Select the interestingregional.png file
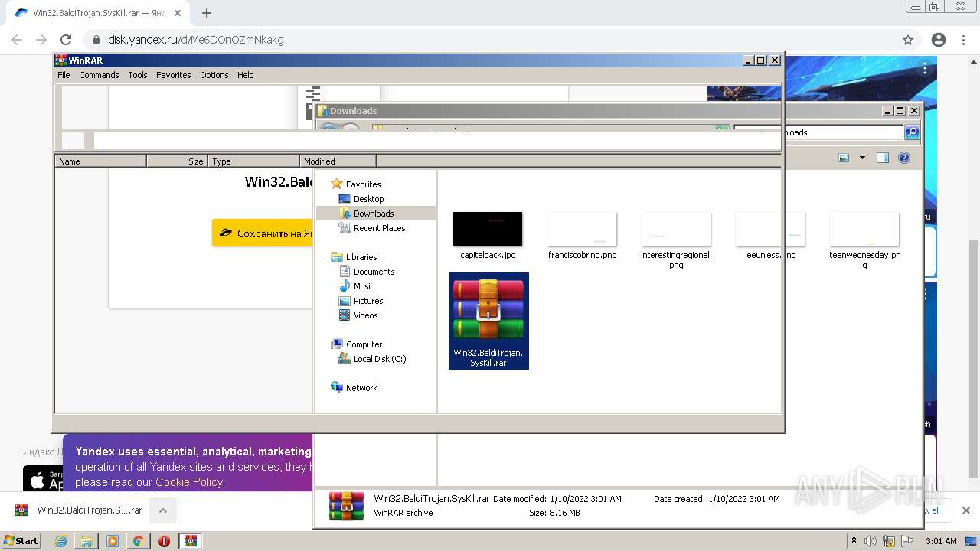The width and height of the screenshot is (980, 551). coord(676,240)
